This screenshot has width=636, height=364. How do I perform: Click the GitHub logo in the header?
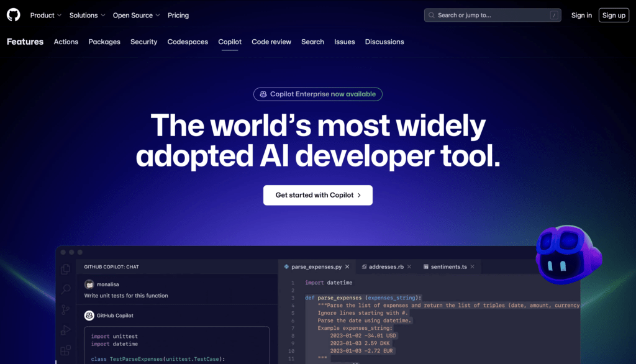coord(13,15)
